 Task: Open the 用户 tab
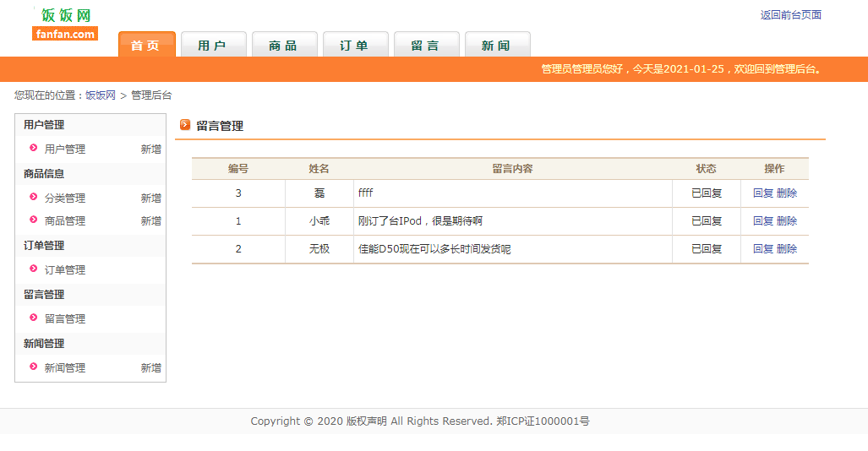pos(214,44)
